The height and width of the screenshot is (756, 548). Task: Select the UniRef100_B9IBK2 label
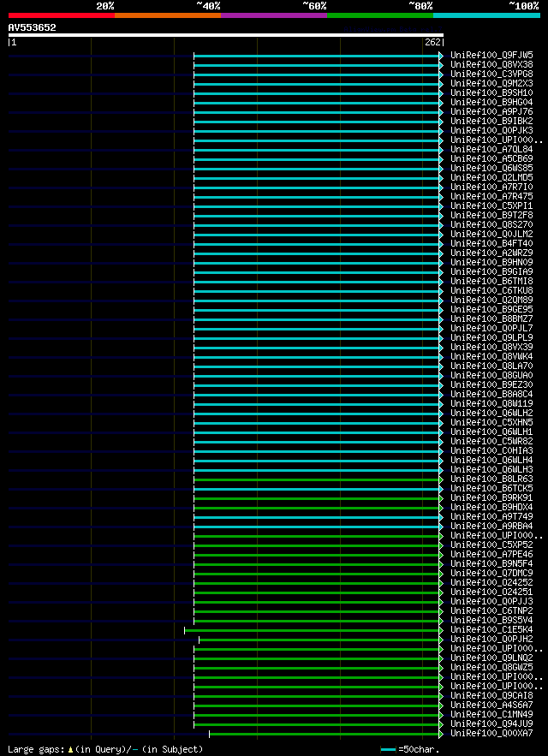(491, 121)
